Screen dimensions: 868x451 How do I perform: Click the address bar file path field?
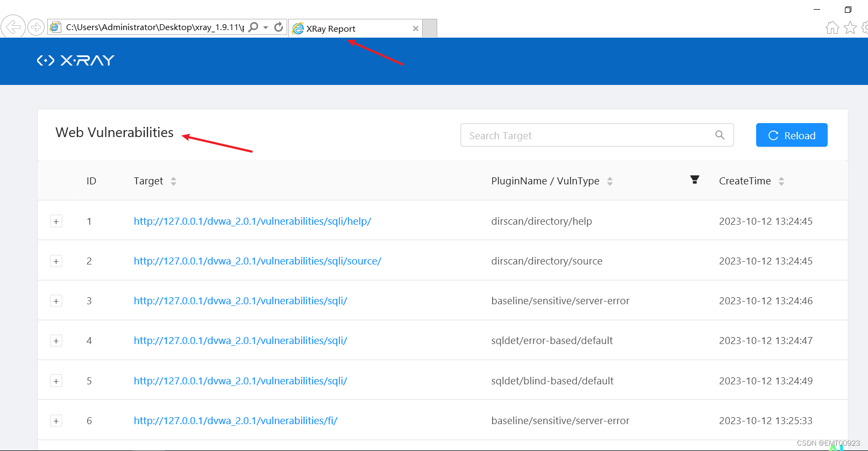[x=154, y=27]
